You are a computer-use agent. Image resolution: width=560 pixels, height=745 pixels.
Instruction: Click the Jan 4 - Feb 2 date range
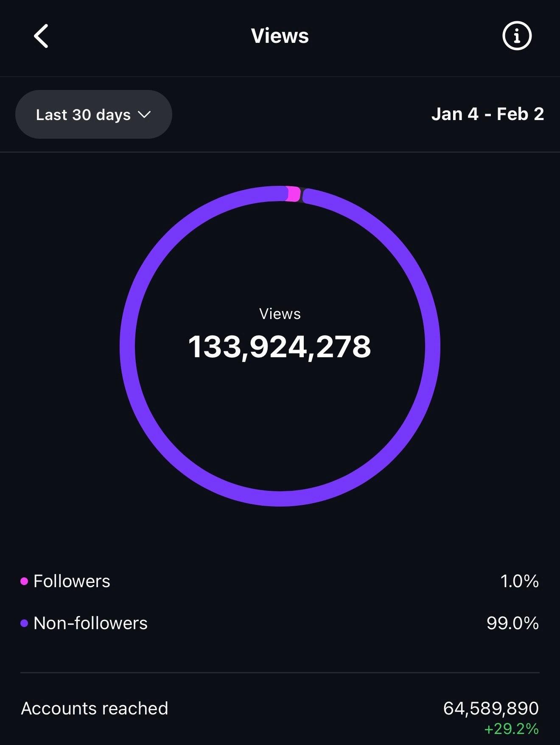(487, 114)
